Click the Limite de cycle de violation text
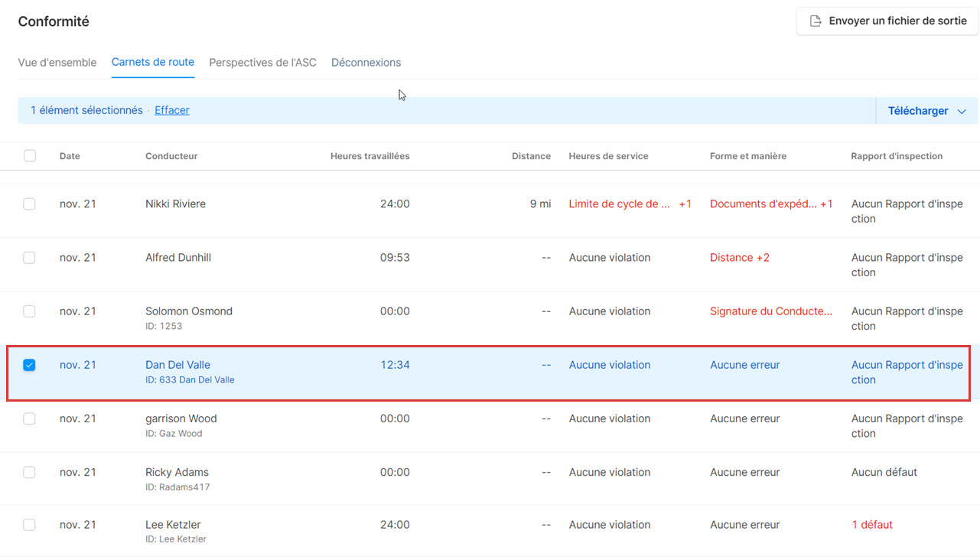The height and width of the screenshot is (560, 980). tap(620, 204)
